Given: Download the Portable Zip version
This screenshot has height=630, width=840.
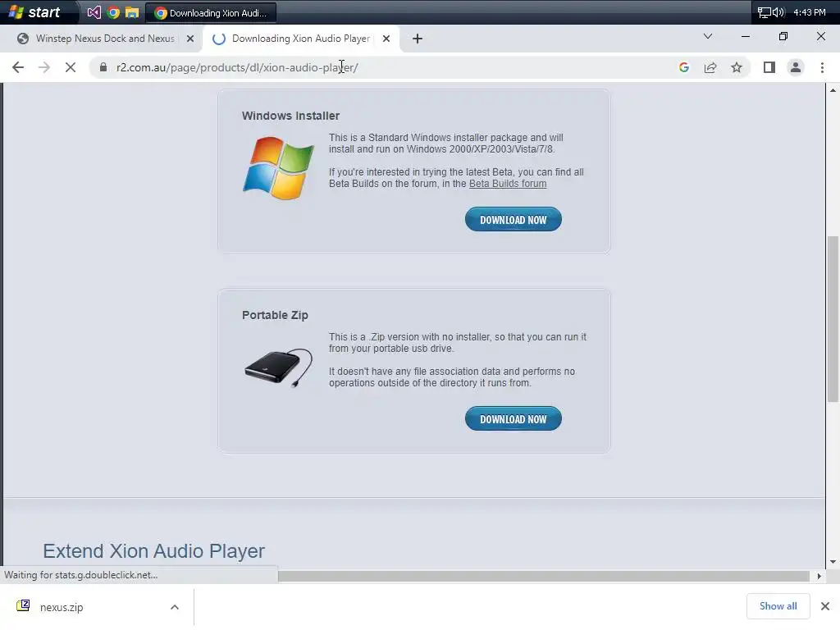Looking at the screenshot, I should (x=514, y=419).
